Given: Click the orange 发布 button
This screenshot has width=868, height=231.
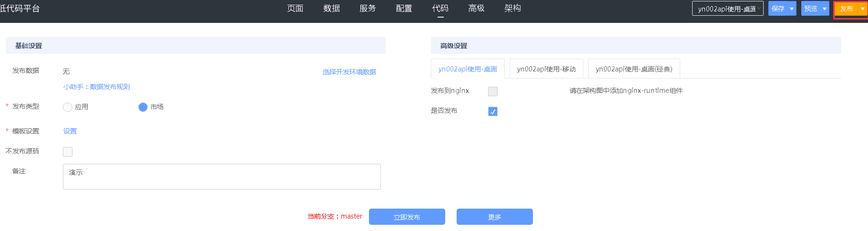Looking at the screenshot, I should pyautogui.click(x=846, y=9).
